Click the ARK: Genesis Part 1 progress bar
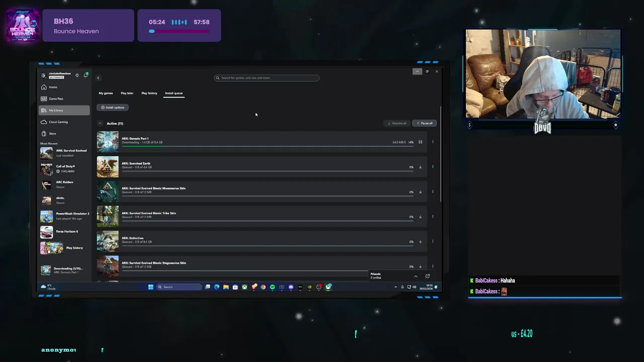This screenshot has height=362, width=644. pyautogui.click(x=267, y=146)
